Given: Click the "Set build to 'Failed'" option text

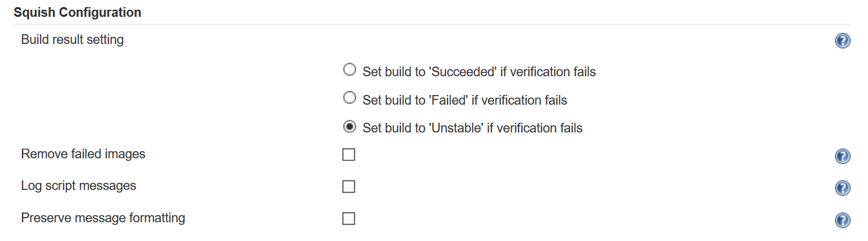Looking at the screenshot, I should [465, 100].
